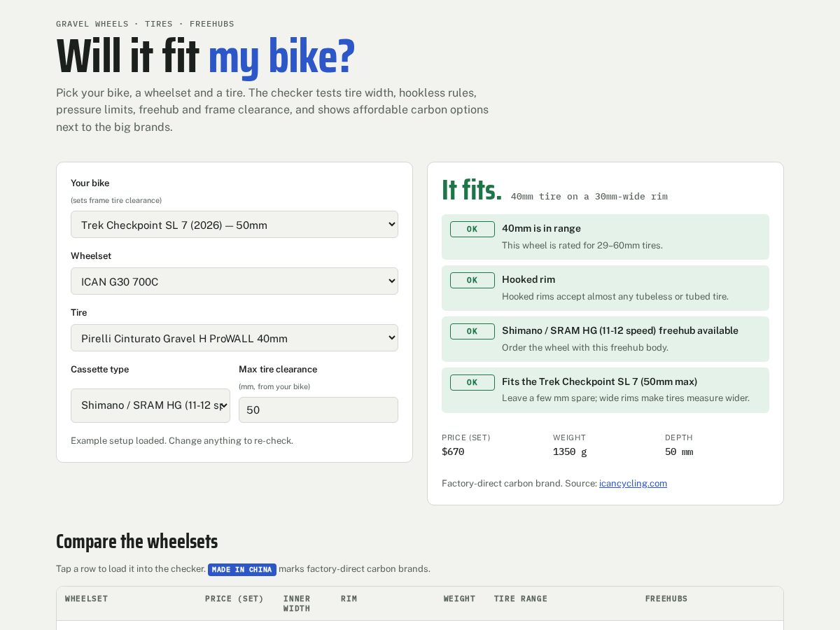Click 'Leave a few mm spare' note
Viewport: 840px width, 630px height.
(x=626, y=398)
